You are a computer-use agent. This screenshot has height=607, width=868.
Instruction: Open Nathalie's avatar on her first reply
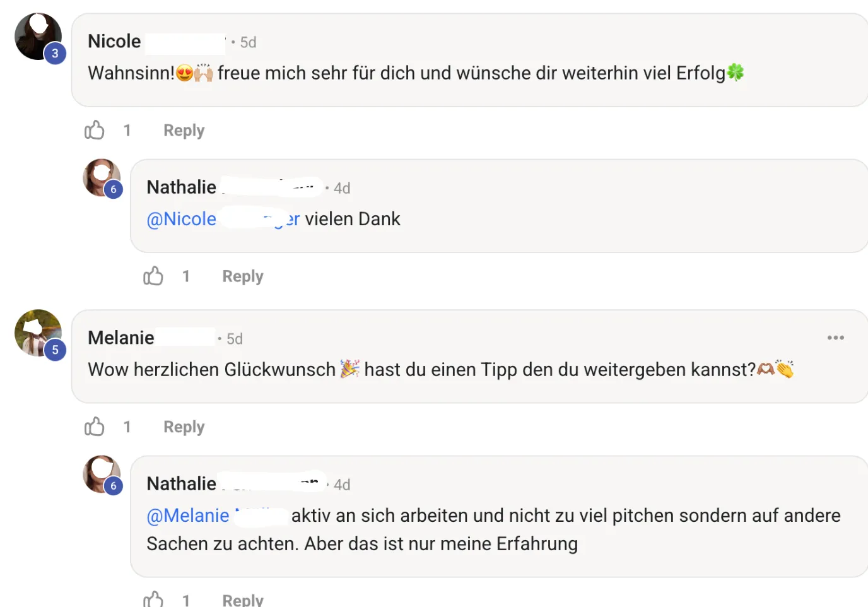101,177
